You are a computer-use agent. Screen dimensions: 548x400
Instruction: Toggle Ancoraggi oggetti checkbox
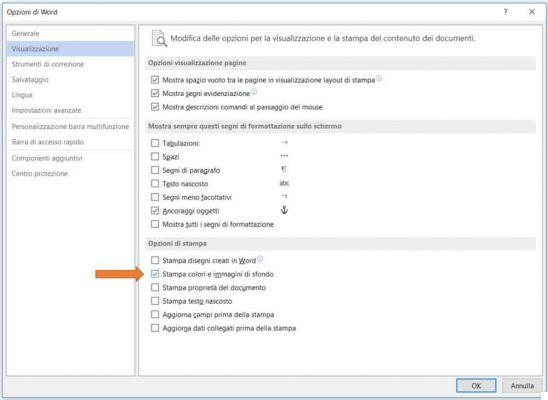[x=155, y=211]
